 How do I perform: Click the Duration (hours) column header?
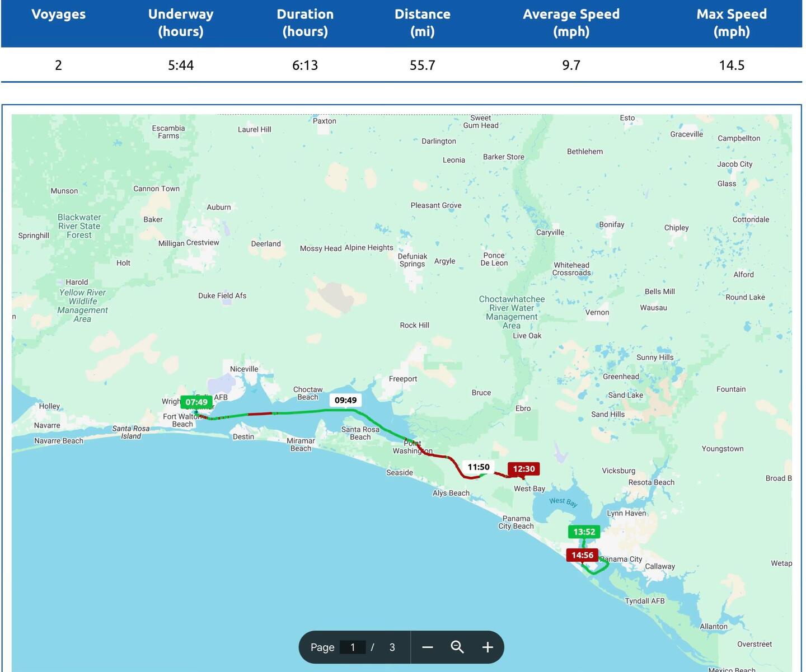coord(305,23)
